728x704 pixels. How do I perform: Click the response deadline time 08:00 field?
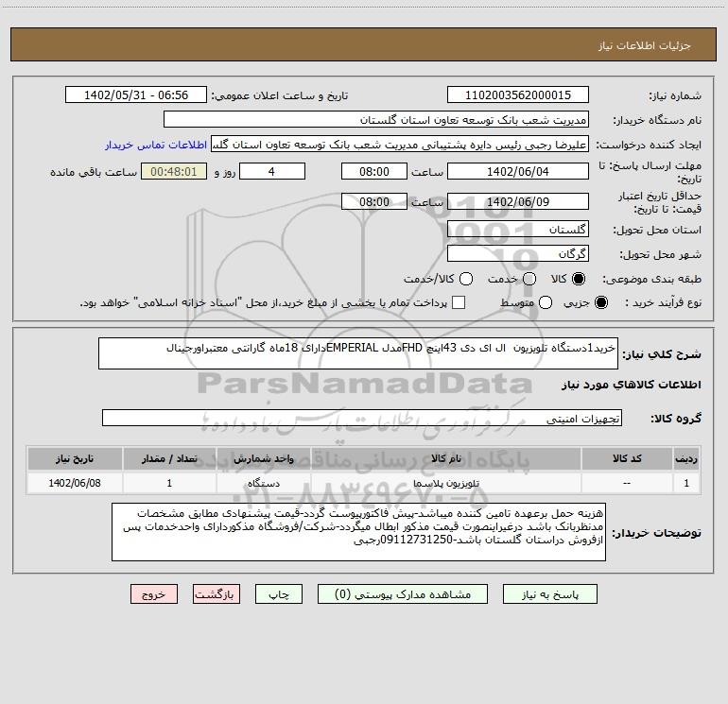pyautogui.click(x=374, y=172)
